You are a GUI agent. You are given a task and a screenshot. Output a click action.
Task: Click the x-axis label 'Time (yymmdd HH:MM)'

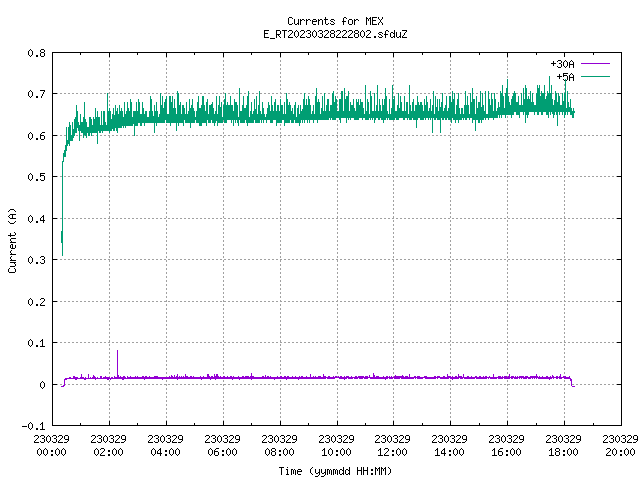click(335, 471)
